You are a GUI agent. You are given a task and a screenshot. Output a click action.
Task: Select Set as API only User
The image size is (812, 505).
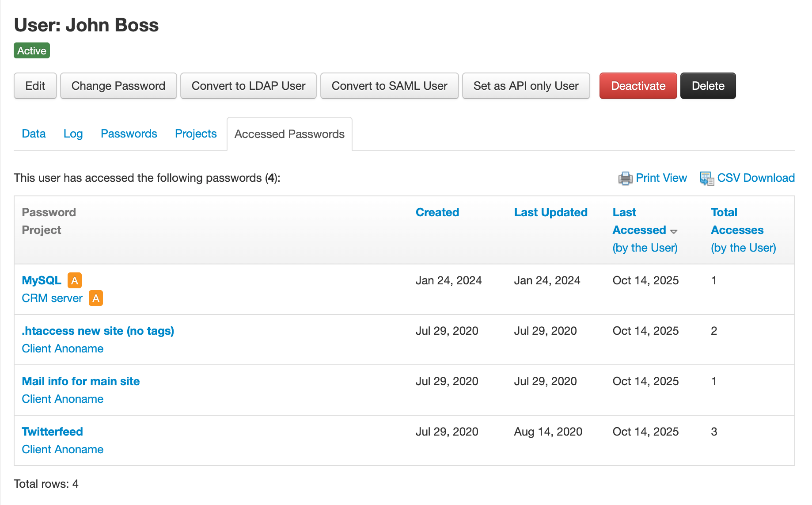pos(526,86)
